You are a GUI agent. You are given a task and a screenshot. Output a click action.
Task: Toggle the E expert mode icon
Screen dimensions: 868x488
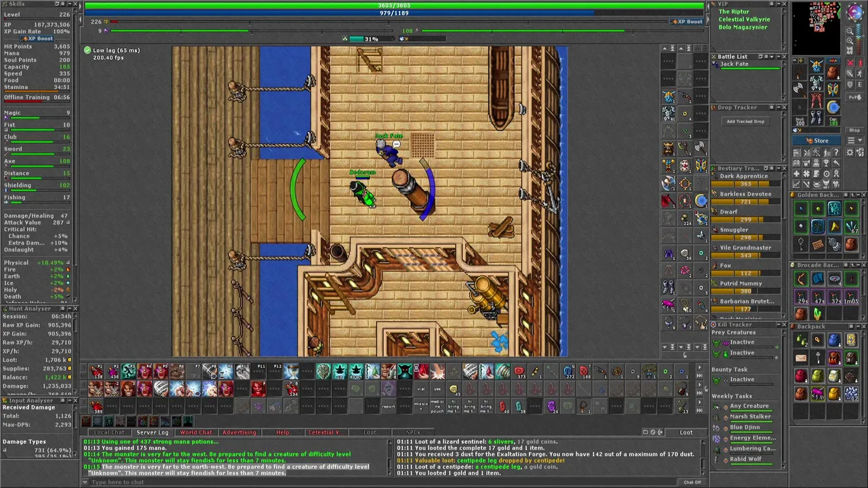tap(859, 85)
